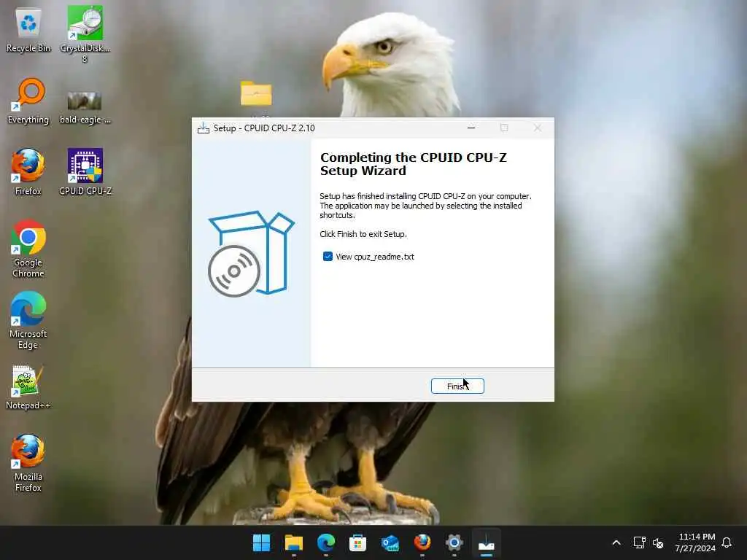
Task: Open the Recycle Bin desktop icon
Action: pyautogui.click(x=28, y=30)
